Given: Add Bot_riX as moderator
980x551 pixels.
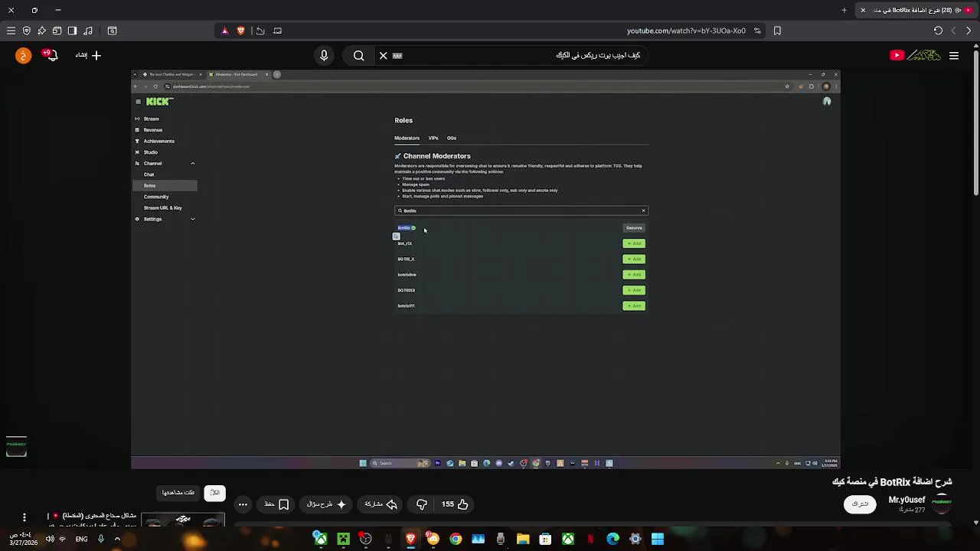Looking at the screenshot, I should click(634, 243).
